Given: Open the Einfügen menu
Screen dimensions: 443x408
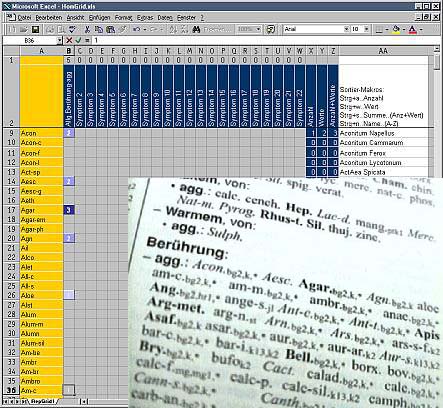Looking at the screenshot, I should (99, 17).
